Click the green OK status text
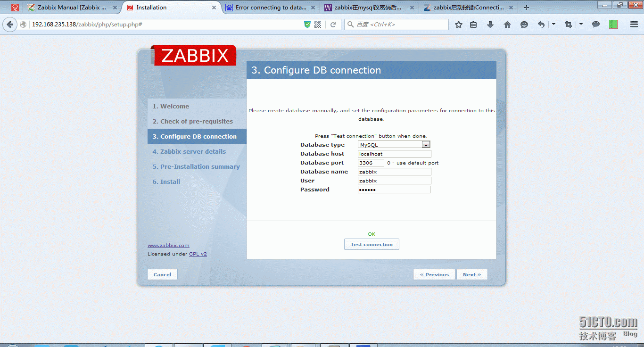Image resolution: width=644 pixels, height=347 pixels. [372, 234]
